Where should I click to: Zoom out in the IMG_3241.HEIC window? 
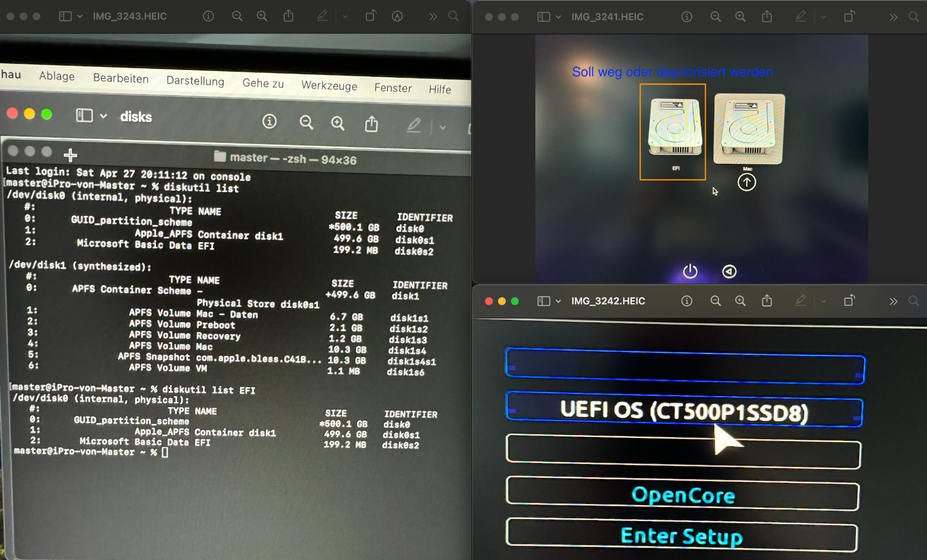[x=716, y=17]
